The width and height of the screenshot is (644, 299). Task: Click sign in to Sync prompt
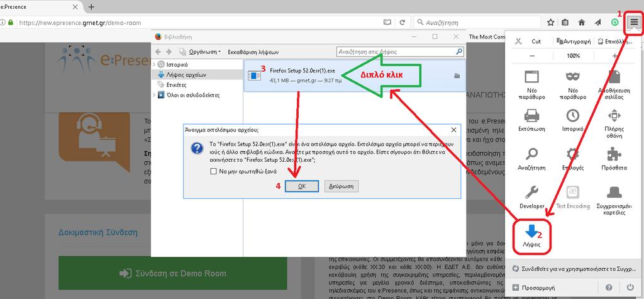click(574, 269)
